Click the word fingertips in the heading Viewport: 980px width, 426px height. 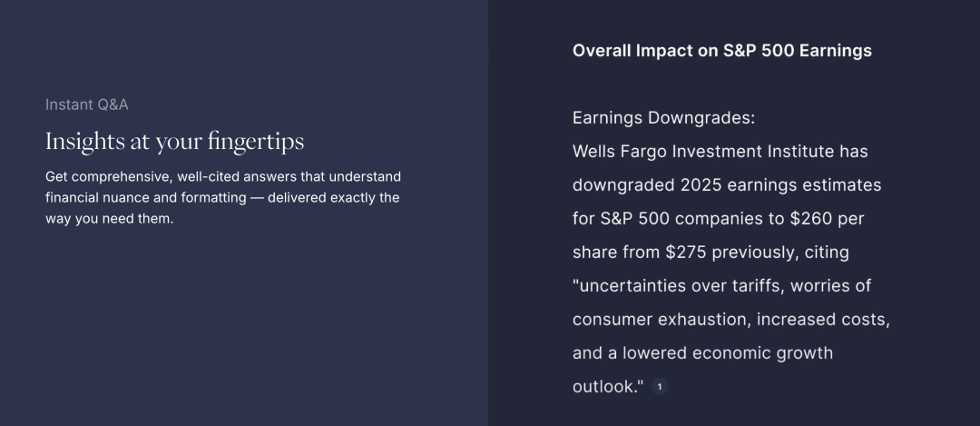(256, 142)
